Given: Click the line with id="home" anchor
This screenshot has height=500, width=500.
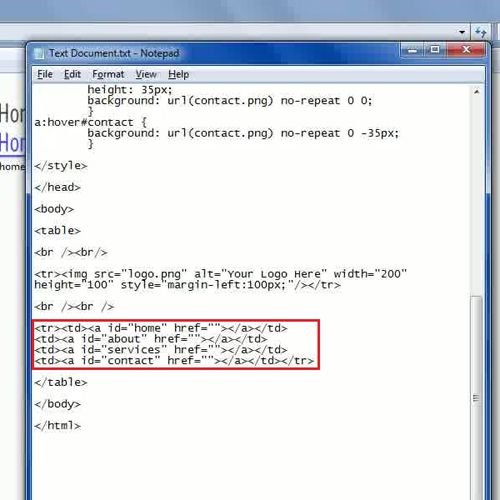Looking at the screenshot, I should [161, 328].
